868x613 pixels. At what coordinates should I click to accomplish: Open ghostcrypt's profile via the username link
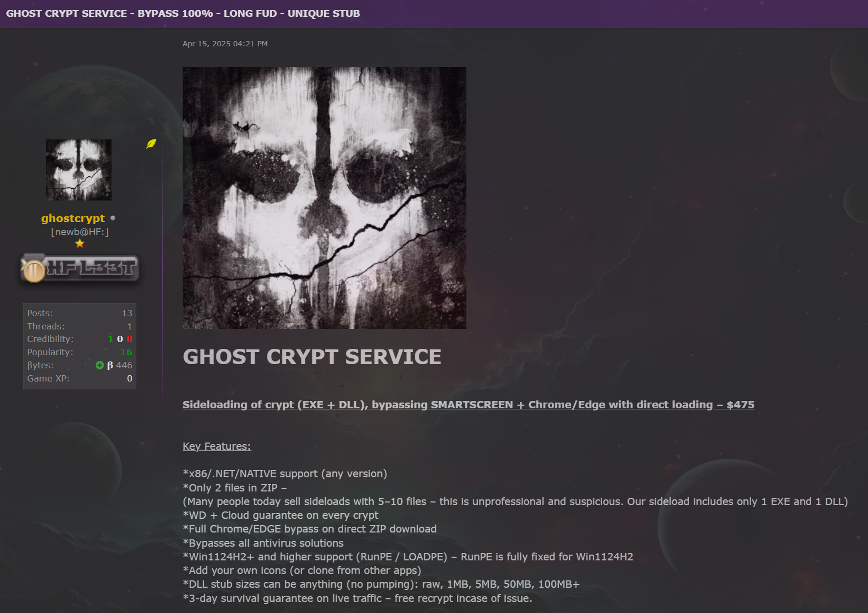(73, 218)
